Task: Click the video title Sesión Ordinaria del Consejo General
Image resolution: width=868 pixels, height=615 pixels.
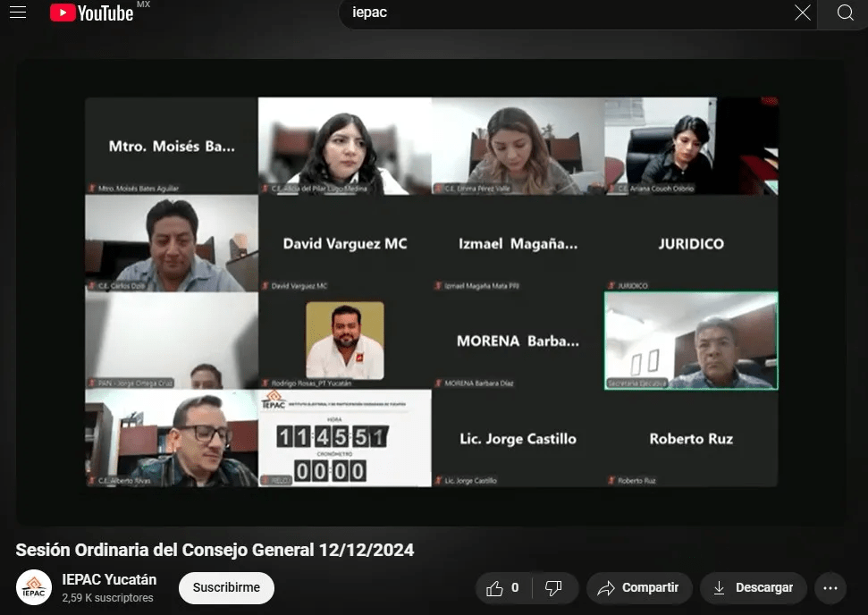Action: tap(215, 550)
